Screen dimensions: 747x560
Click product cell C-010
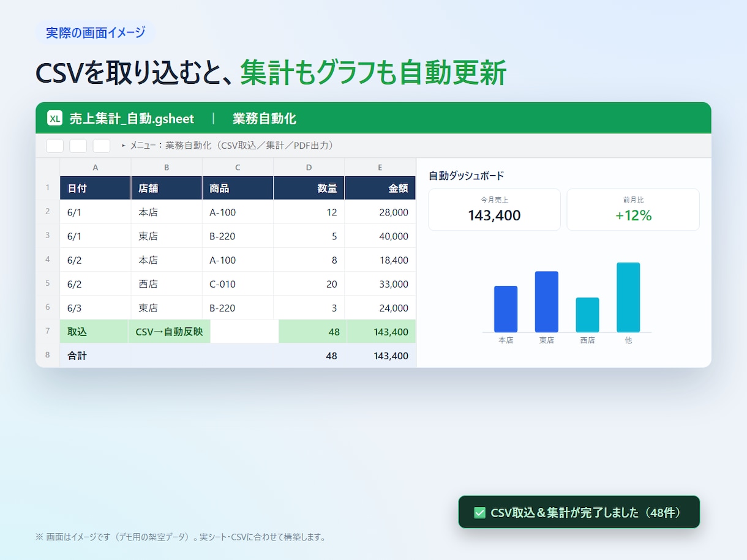238,283
